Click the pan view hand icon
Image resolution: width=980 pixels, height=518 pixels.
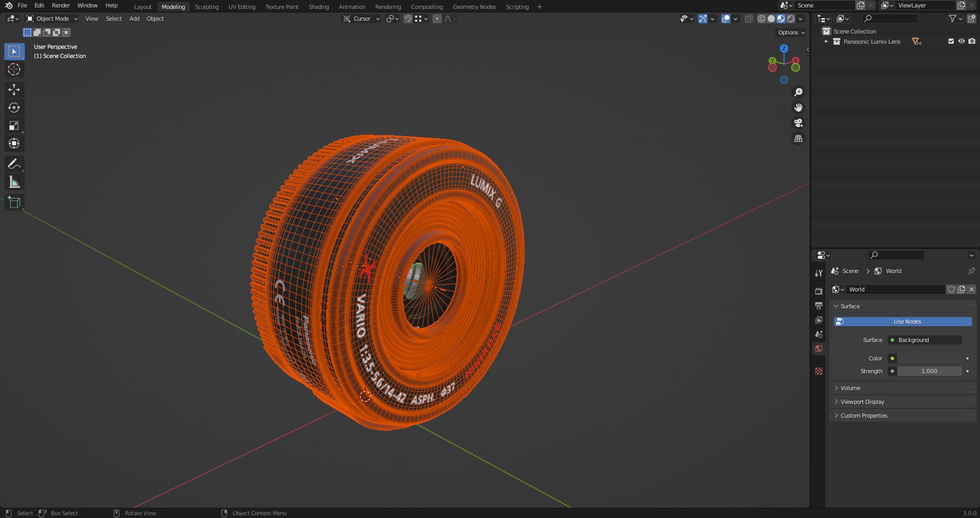point(798,108)
